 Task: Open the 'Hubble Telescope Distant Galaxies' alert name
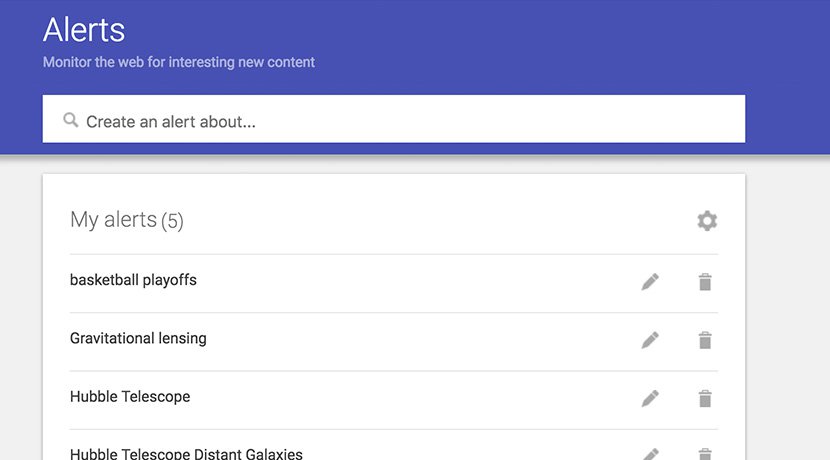[186, 454]
